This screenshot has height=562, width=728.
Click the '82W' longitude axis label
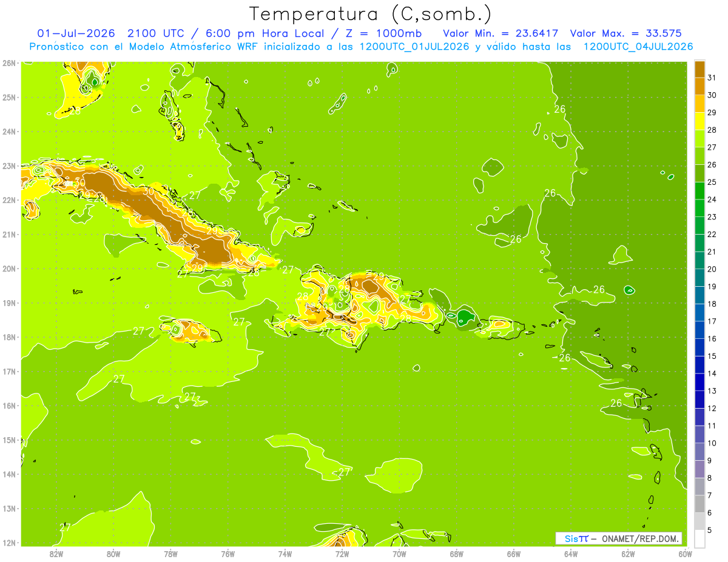56,554
